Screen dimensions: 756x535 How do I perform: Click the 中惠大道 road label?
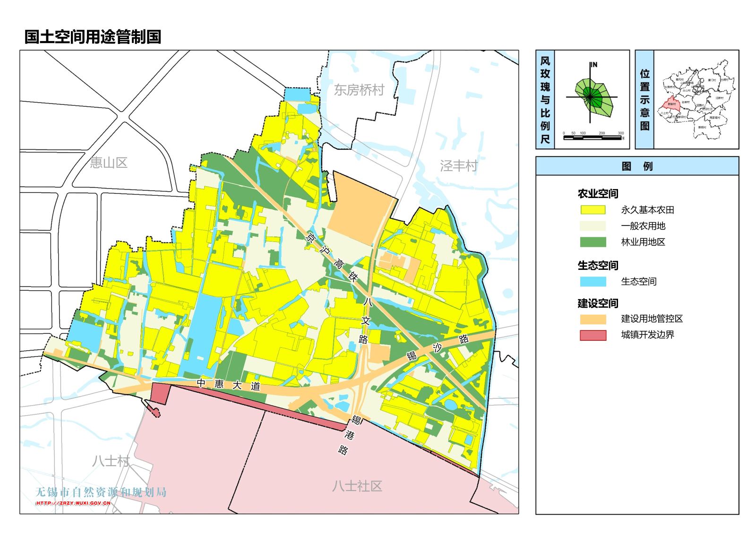point(228,384)
